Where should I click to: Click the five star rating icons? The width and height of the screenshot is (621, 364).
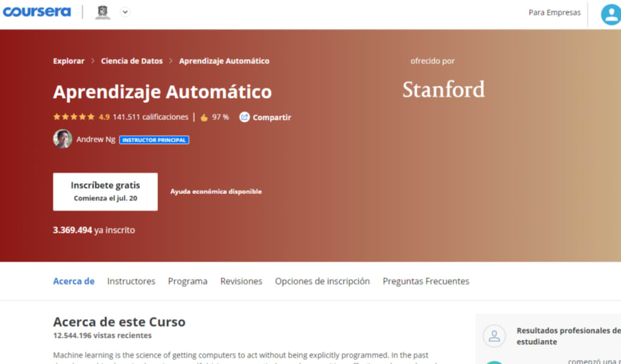(x=74, y=117)
